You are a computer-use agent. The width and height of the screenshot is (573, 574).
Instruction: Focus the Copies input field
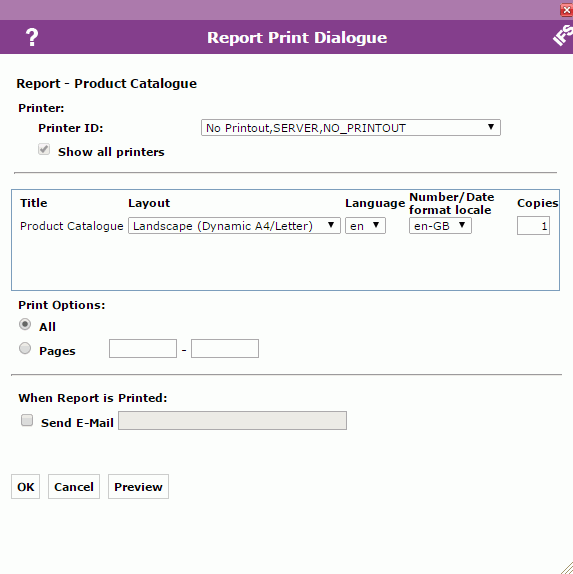coord(533,226)
